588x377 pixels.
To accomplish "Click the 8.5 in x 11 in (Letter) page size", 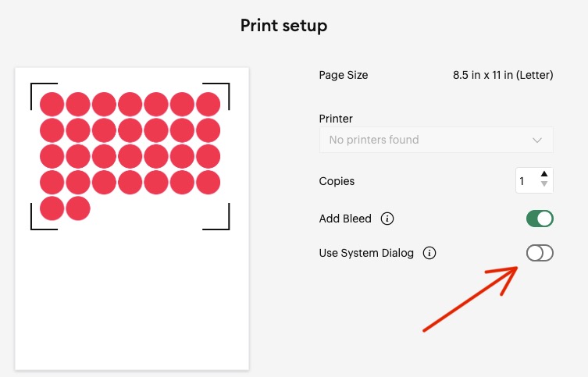I will [503, 76].
